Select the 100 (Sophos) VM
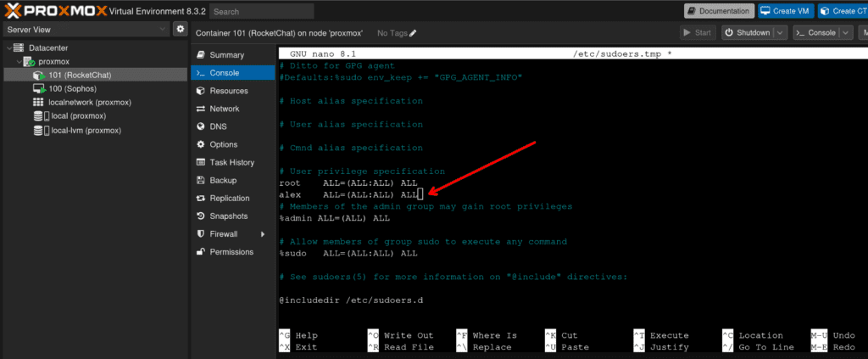Viewport: 868px width, 359px height. pos(72,88)
